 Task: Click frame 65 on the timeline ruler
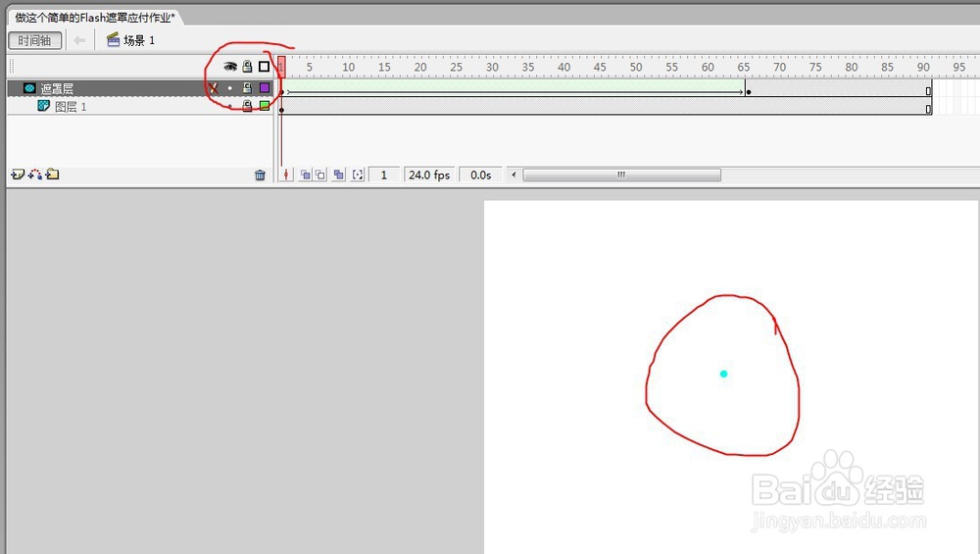[x=743, y=67]
